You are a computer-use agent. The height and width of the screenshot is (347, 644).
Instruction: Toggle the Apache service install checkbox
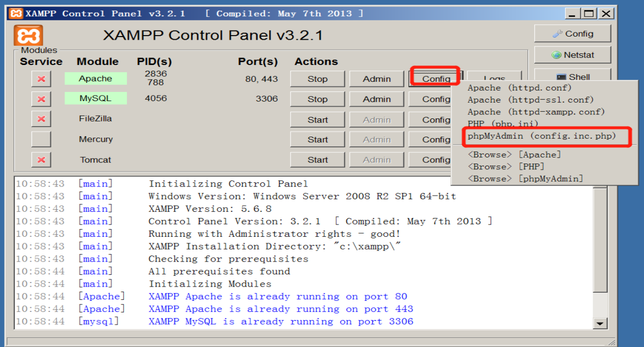(41, 79)
